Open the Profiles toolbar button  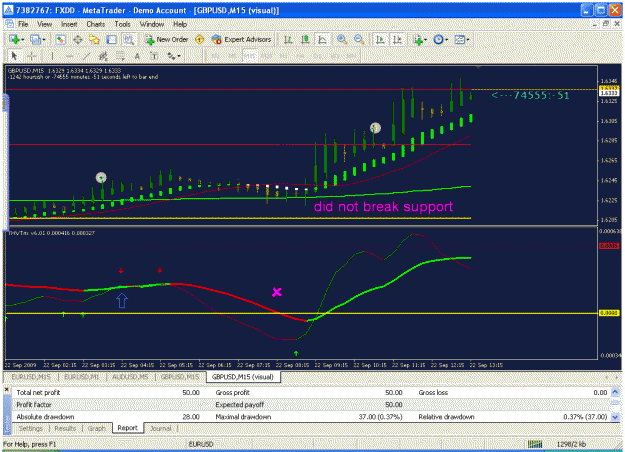(x=36, y=39)
